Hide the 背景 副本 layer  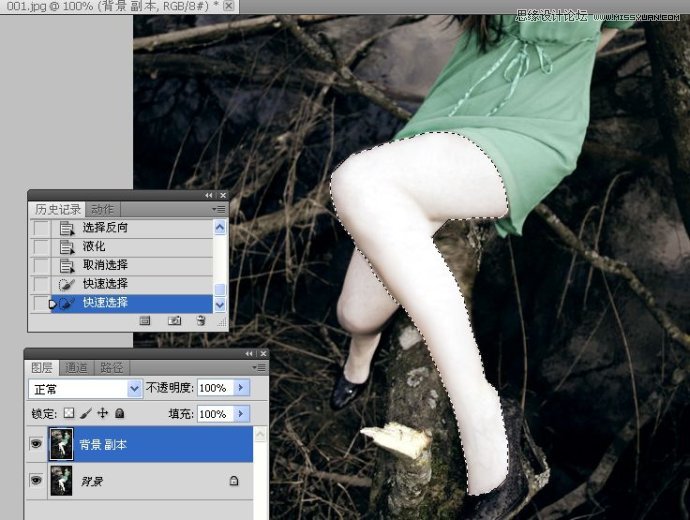36,443
